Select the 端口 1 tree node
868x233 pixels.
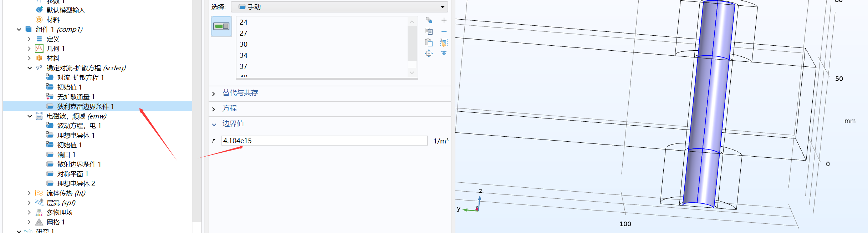tap(66, 155)
